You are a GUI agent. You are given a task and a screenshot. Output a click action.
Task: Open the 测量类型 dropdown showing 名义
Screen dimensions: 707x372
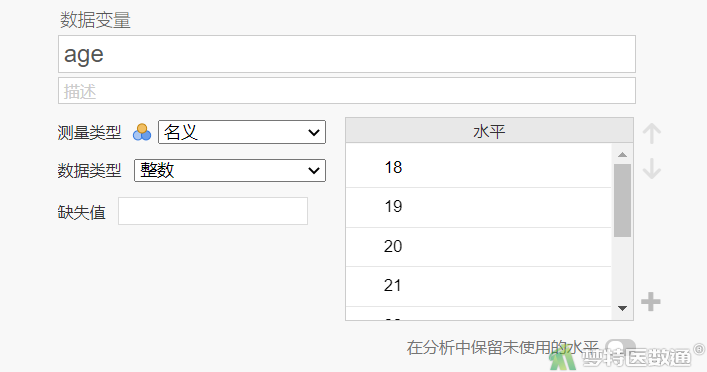coord(242,132)
